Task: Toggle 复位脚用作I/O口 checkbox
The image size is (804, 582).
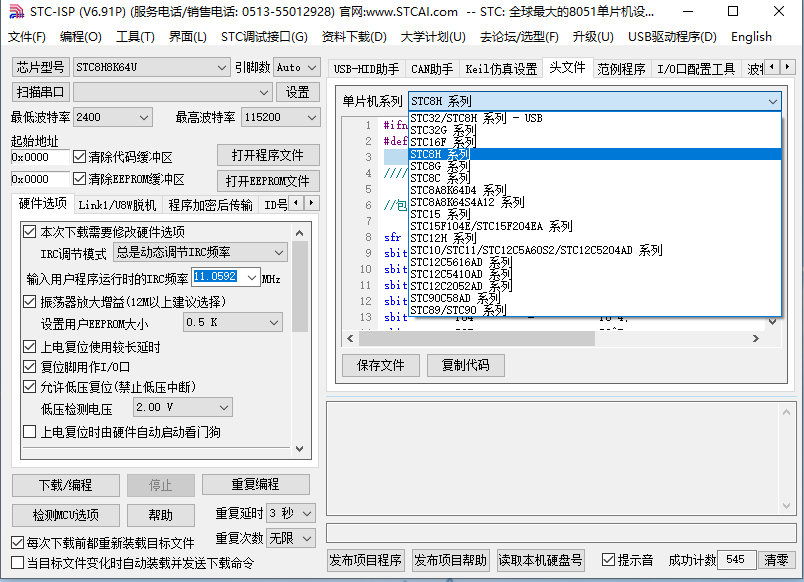Action: (29, 367)
